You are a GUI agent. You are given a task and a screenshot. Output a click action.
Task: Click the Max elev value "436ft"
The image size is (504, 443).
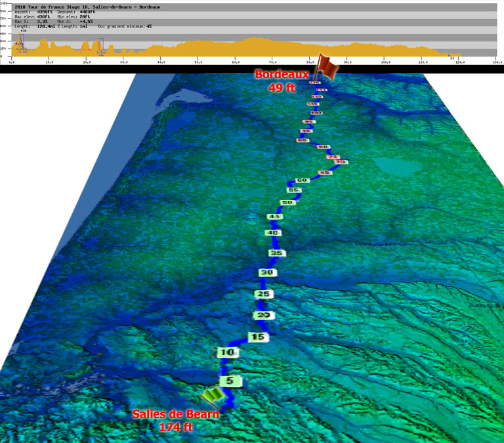tap(43, 16)
